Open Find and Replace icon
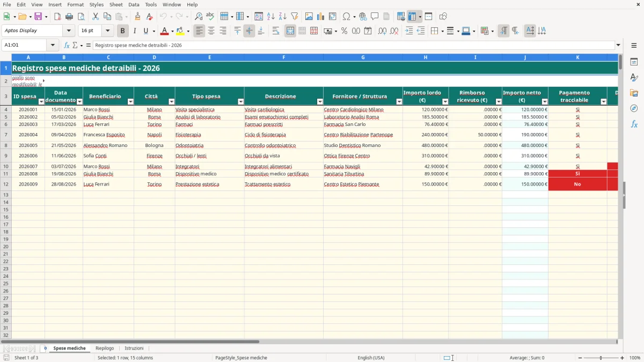The height and width of the screenshot is (362, 644). click(x=199, y=17)
